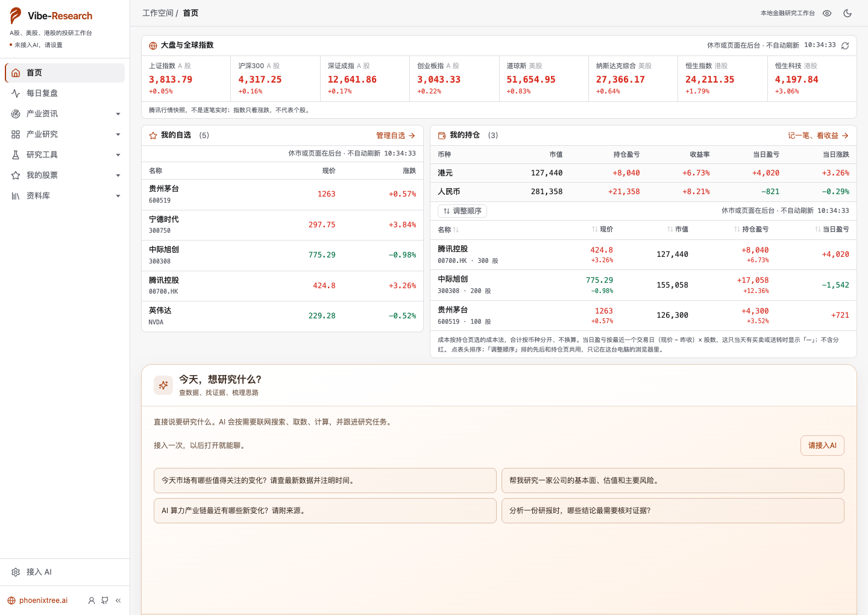Toggle the eye visibility icon in header

tap(827, 13)
